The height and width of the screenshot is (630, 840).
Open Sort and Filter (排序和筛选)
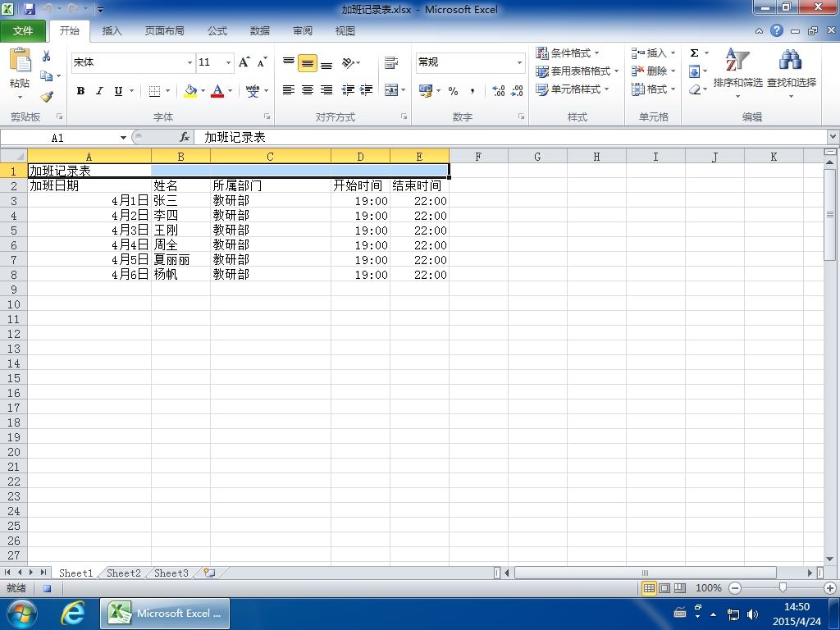point(737,73)
